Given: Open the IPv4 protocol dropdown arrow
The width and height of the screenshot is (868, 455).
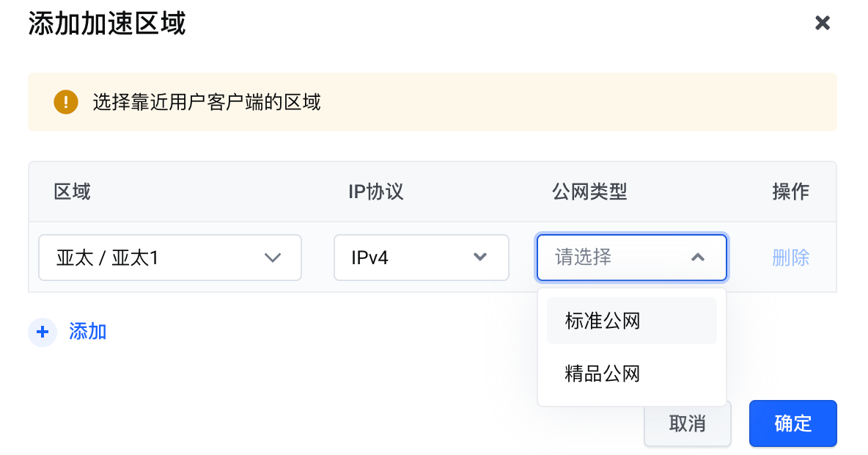Looking at the screenshot, I should click(480, 258).
